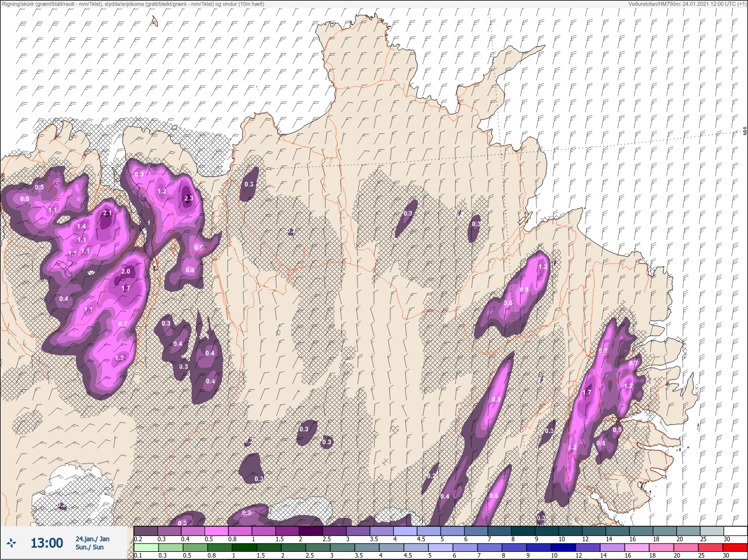Click the 2.3 precipitation value on the map
748x560 pixels.
[x=189, y=199]
